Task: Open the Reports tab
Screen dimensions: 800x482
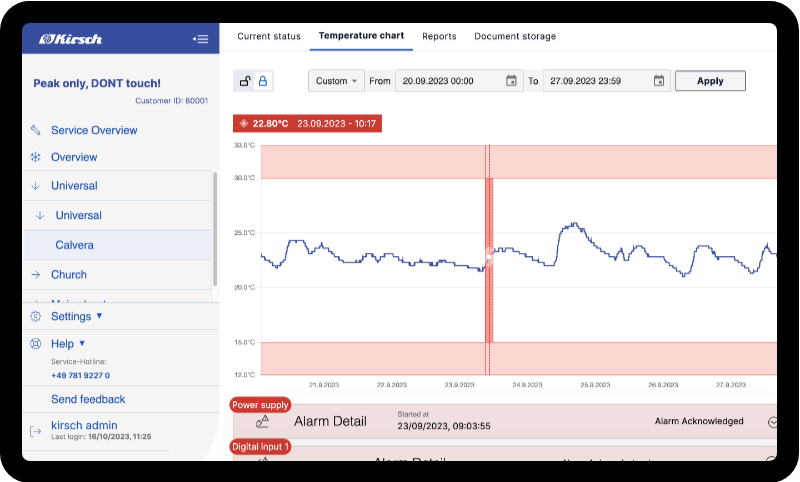Action: 439,36
